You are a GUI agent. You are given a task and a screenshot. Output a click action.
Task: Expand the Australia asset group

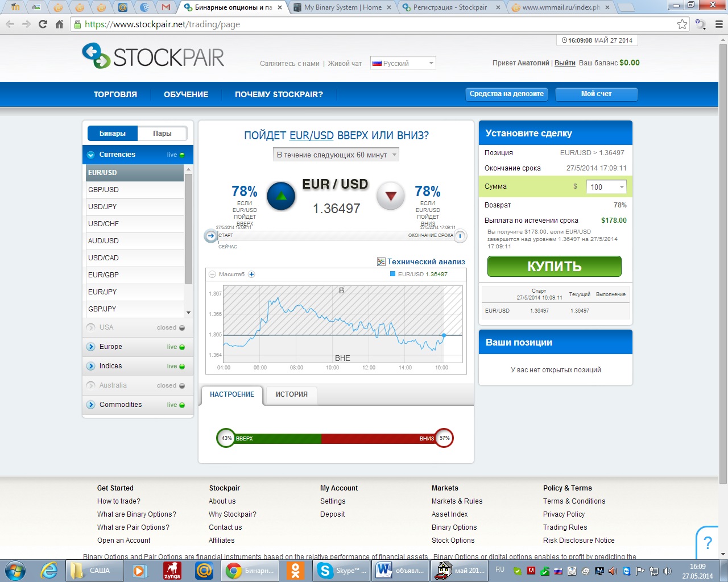138,385
